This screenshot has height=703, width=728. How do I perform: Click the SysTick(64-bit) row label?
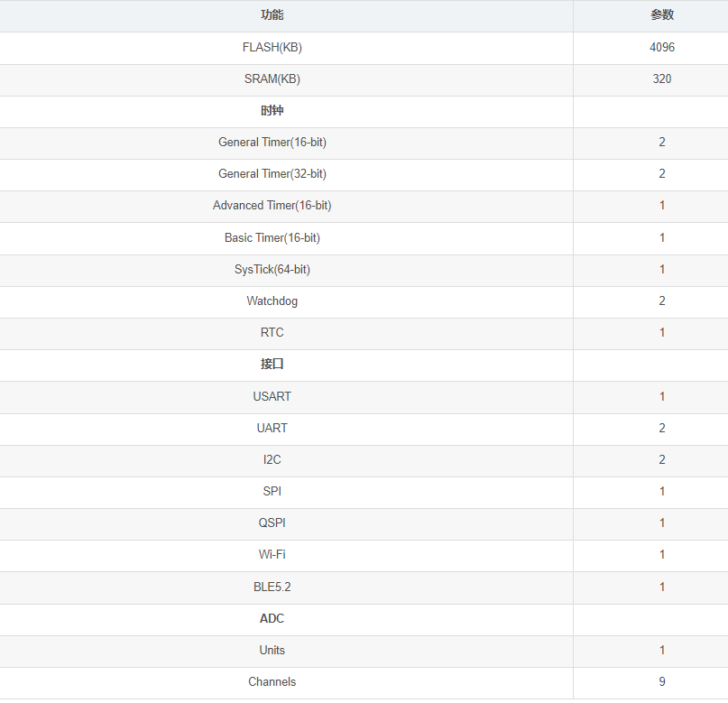coord(272,269)
